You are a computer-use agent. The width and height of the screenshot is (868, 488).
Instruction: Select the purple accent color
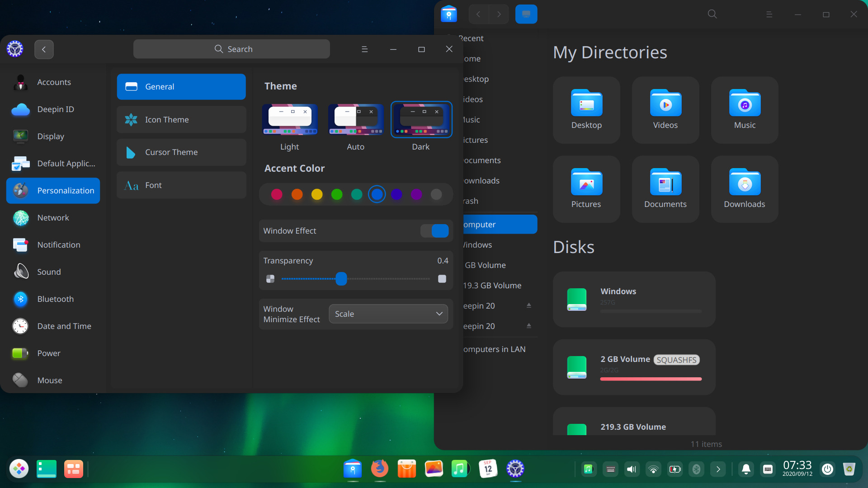pos(396,194)
